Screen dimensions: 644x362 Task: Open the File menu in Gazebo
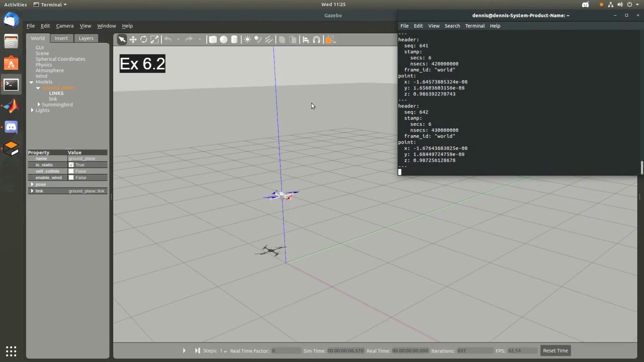[31, 26]
